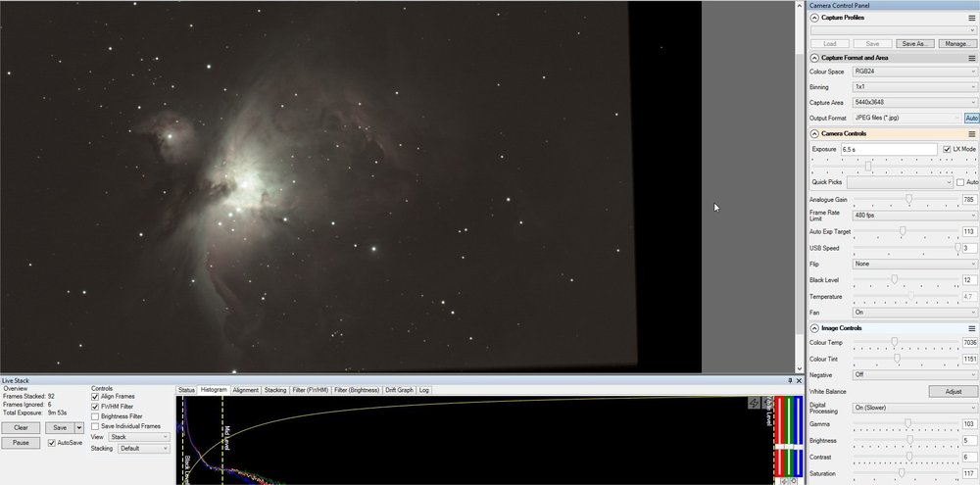Click the histogram auto-stretch lightning icon
This screenshot has height=485, width=980.
coord(755,403)
